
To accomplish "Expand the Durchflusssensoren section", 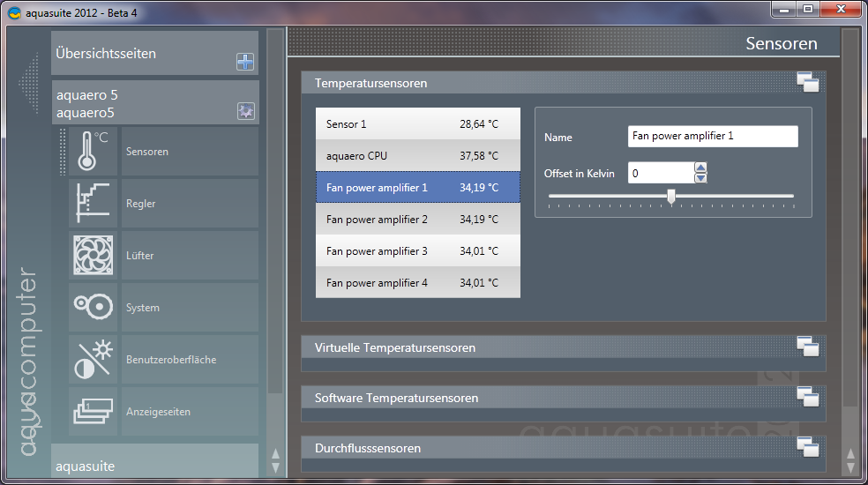I will [x=807, y=447].
